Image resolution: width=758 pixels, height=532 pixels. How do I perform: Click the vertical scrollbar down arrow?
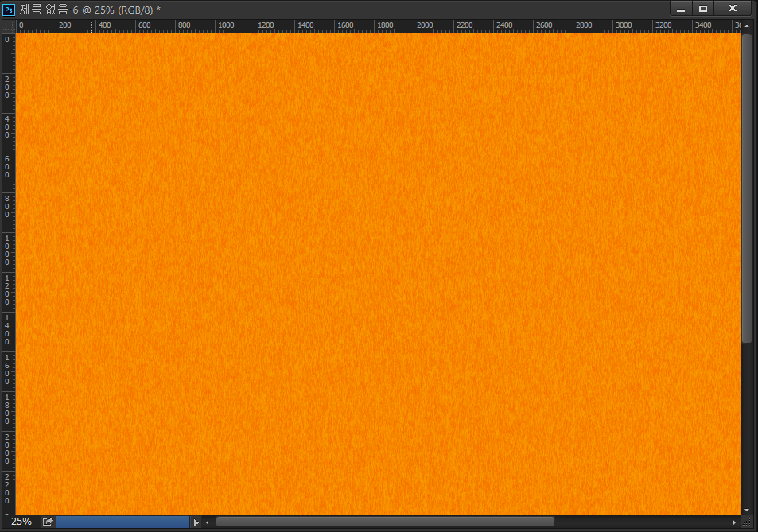[x=747, y=510]
